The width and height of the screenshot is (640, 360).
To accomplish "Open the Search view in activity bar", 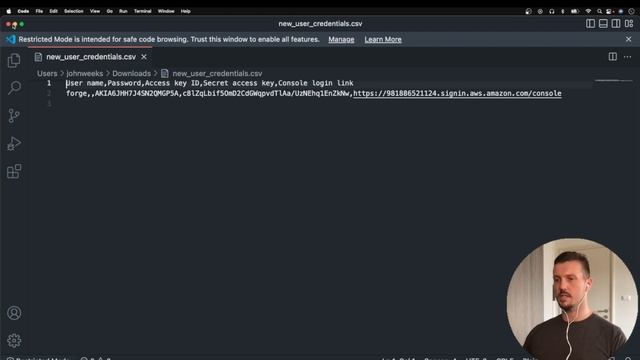I will pos(14,87).
